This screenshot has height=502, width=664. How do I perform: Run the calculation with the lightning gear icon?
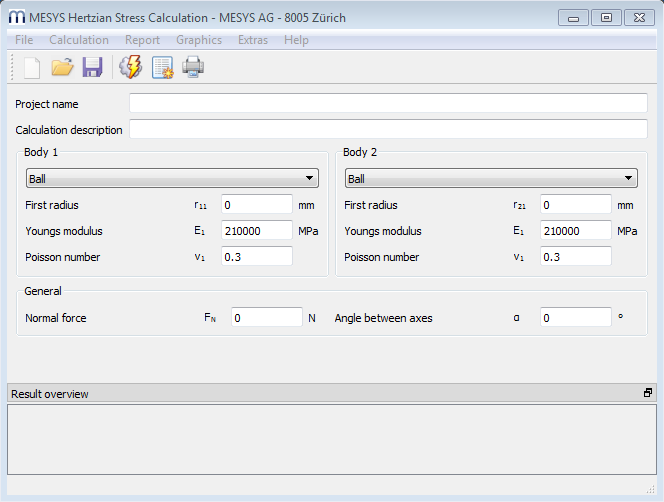pos(130,68)
